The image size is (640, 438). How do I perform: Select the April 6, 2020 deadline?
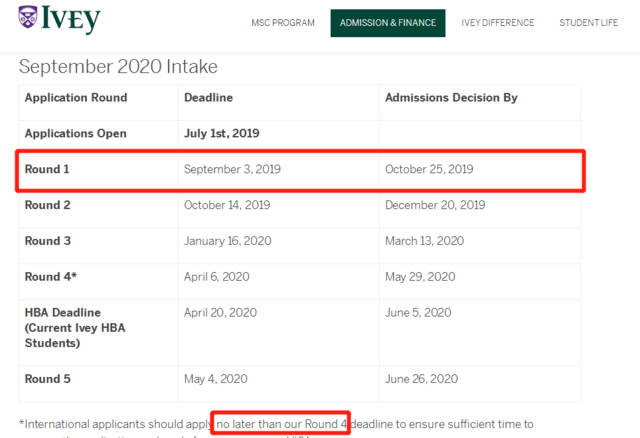tap(217, 277)
